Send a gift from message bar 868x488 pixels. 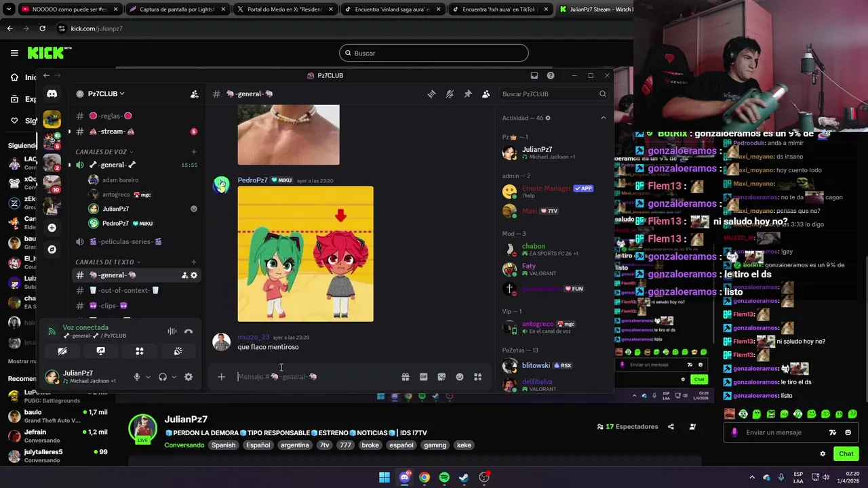(x=406, y=377)
